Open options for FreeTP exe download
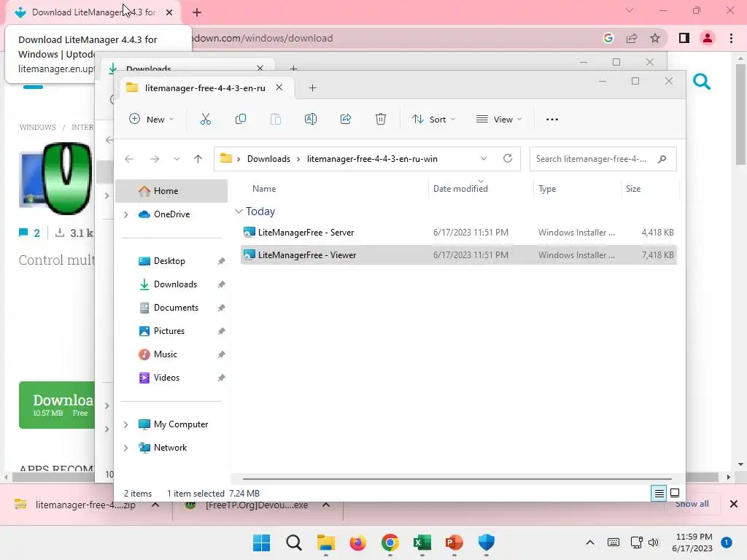 [326, 505]
